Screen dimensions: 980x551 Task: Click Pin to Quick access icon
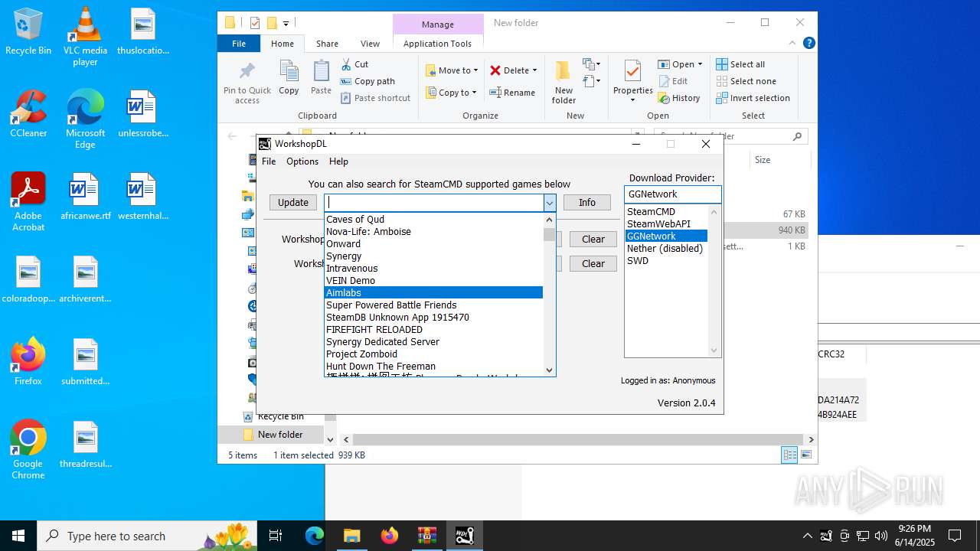(247, 73)
